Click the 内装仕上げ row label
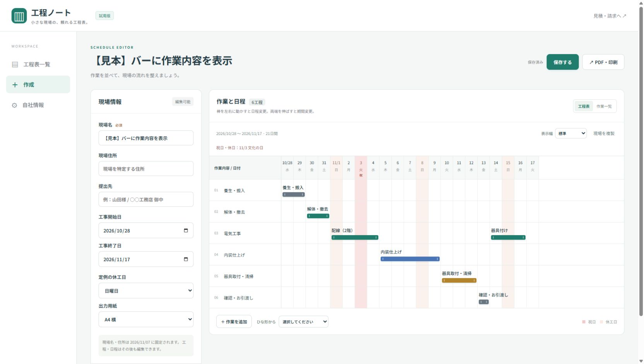The image size is (644, 364). tap(234, 255)
